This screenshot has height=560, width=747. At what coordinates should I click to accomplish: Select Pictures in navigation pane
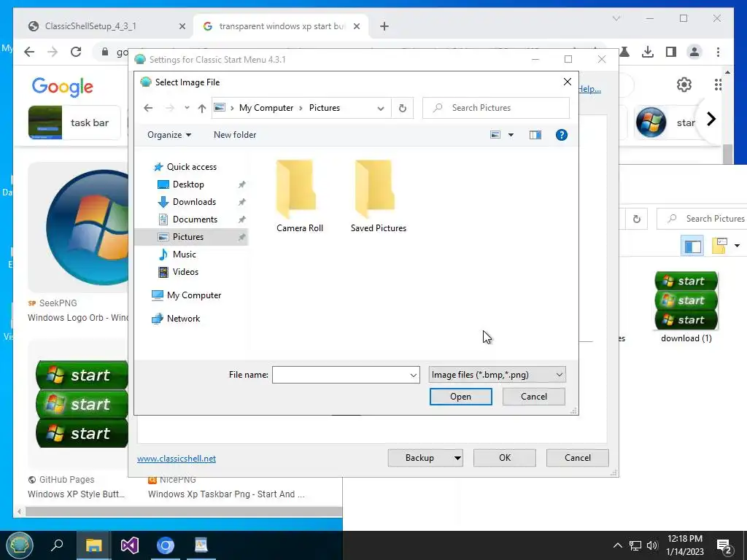tap(187, 237)
